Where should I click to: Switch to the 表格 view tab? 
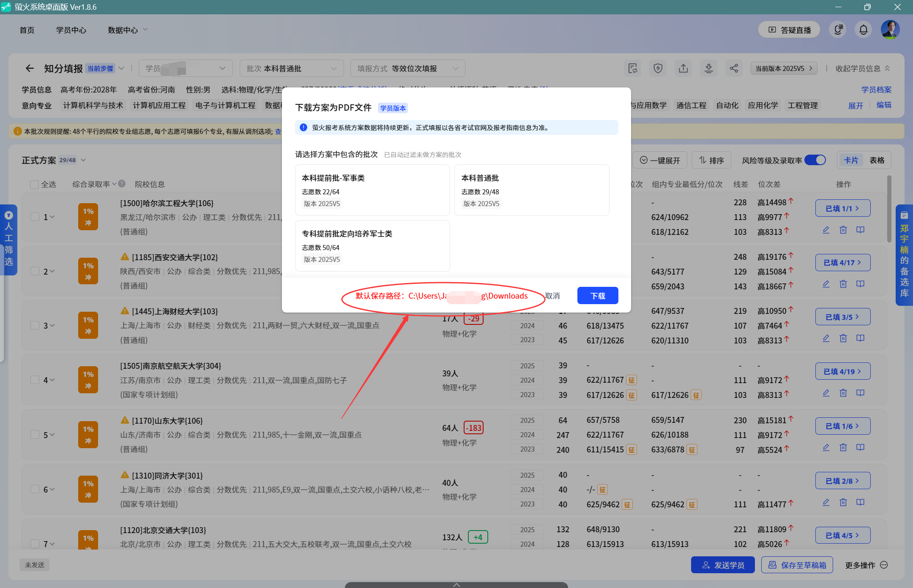(x=877, y=160)
